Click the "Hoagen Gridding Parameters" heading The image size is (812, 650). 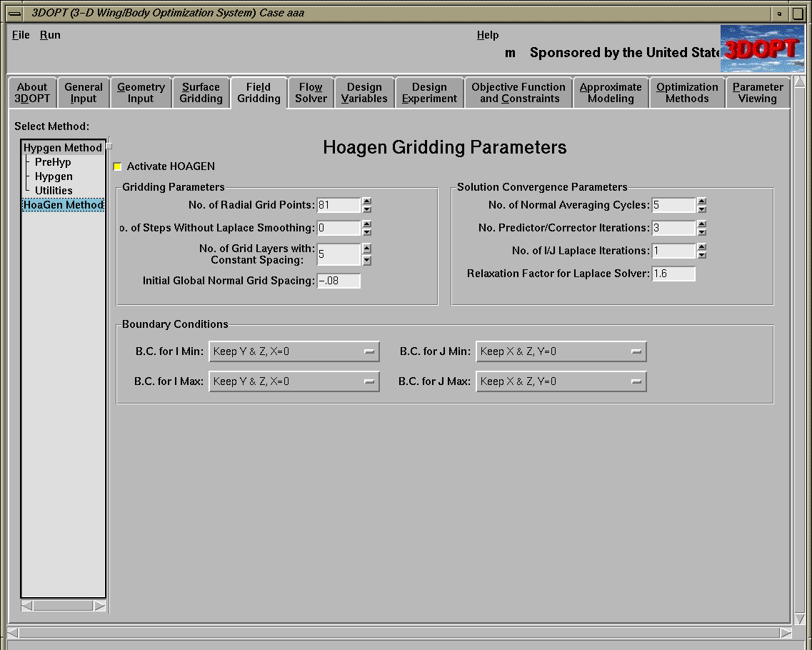(x=445, y=147)
